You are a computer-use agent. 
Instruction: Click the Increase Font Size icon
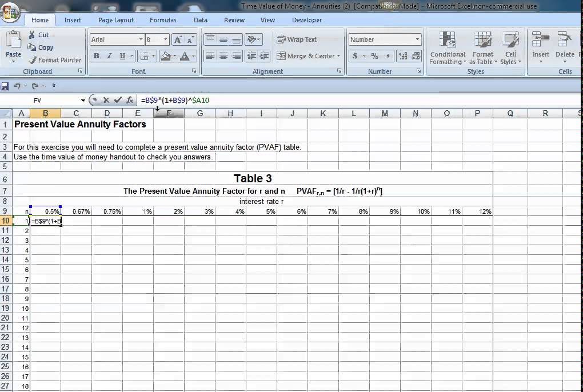click(178, 39)
